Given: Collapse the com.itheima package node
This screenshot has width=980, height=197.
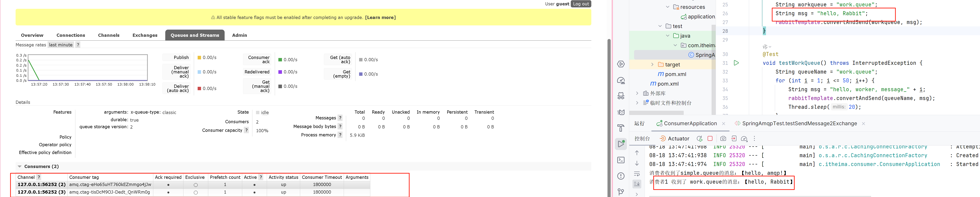Looking at the screenshot, I should pos(675,45).
